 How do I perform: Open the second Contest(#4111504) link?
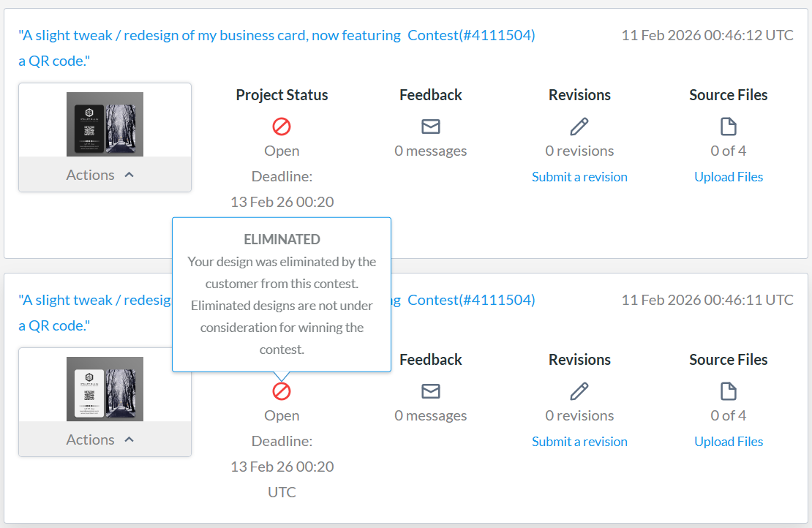(x=471, y=300)
